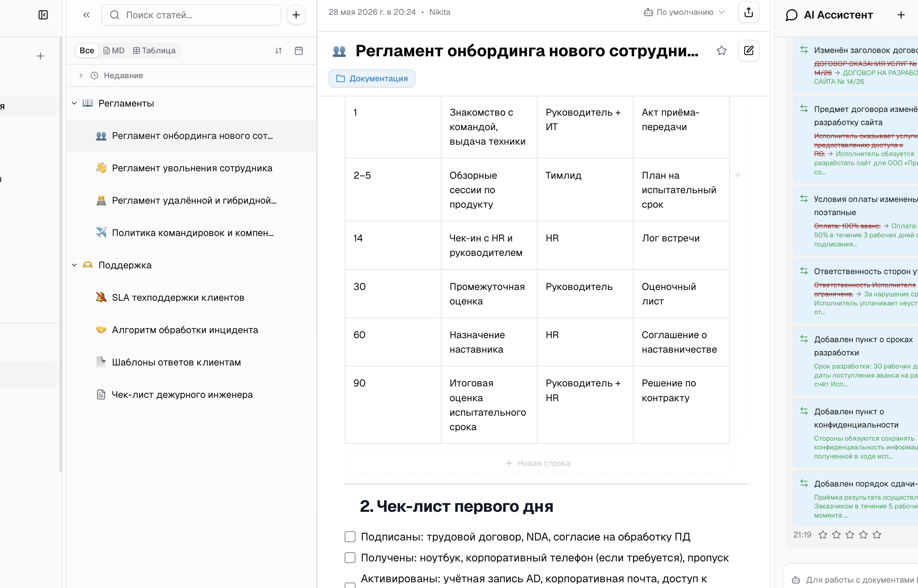This screenshot has height=588, width=918.
Task: Open Чек-лист дежурного инженера
Action: 191,394
